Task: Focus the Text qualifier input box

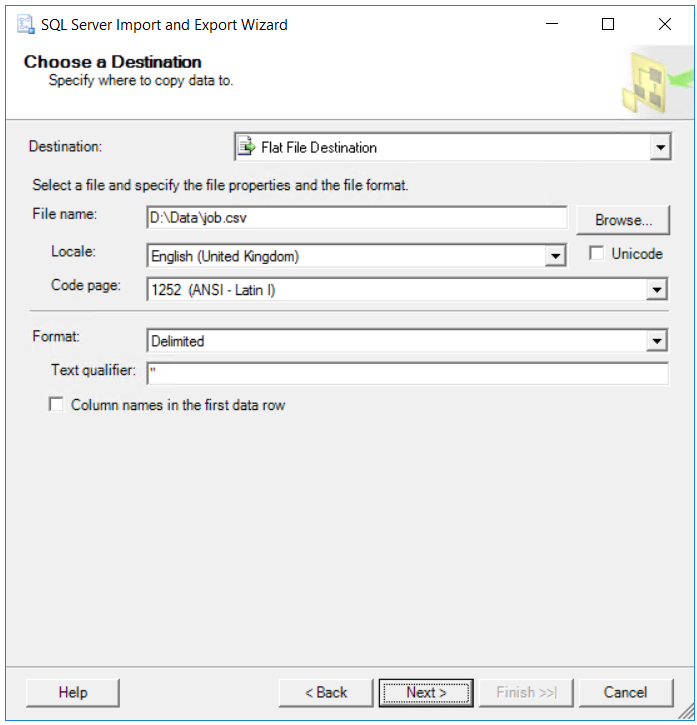Action: coord(407,373)
